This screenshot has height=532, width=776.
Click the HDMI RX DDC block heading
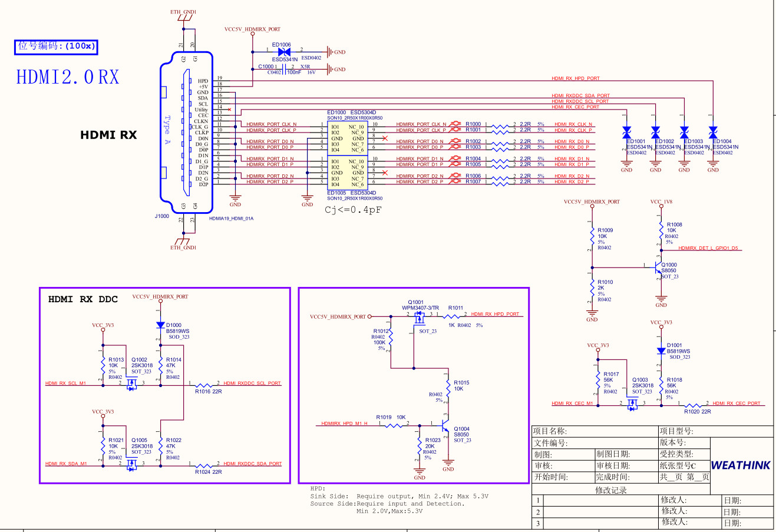click(83, 299)
